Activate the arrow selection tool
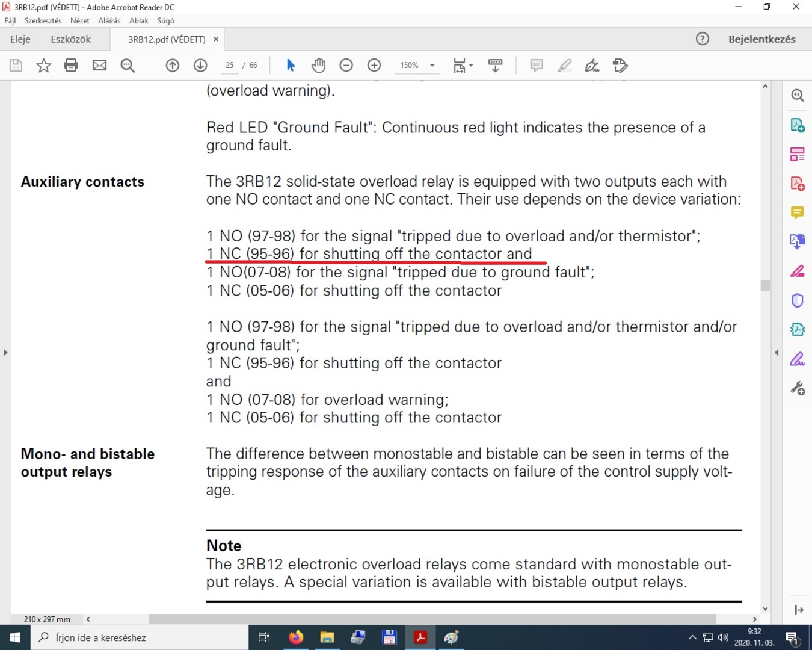The height and width of the screenshot is (650, 812). click(x=291, y=66)
